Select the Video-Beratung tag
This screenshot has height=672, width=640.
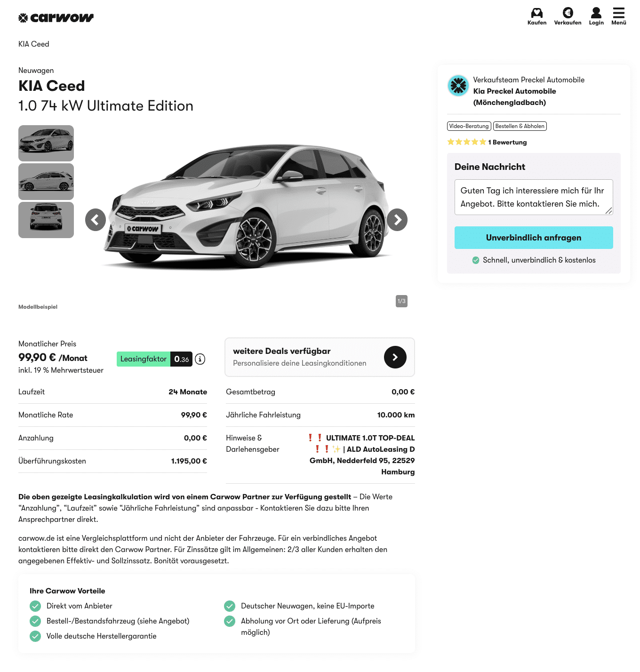point(469,126)
